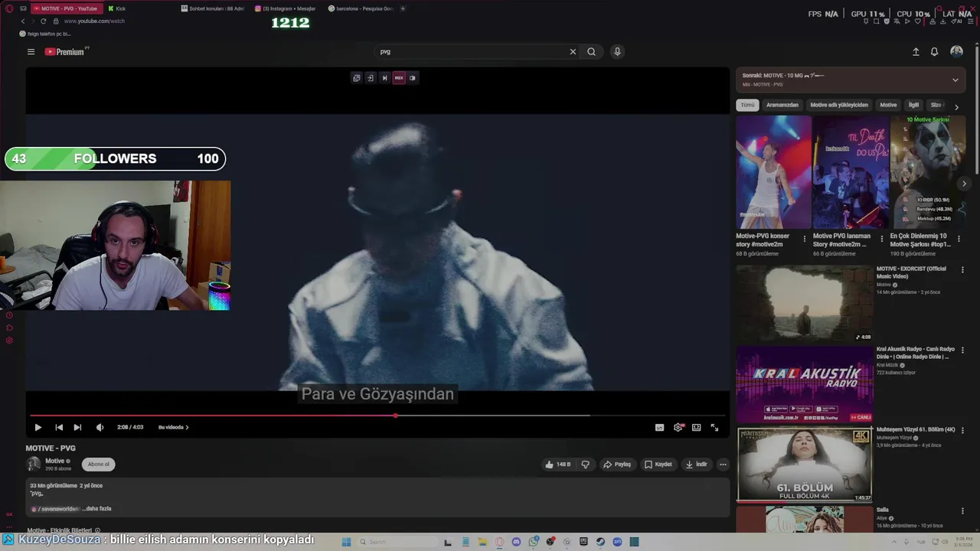980x551 pixels.
Task: Select 'Motive adlı yükleyiciden' chip
Action: pyautogui.click(x=839, y=105)
